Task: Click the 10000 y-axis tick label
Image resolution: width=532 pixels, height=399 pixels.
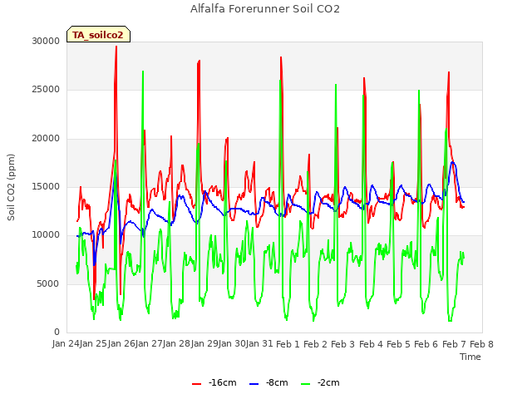Action: coord(46,235)
